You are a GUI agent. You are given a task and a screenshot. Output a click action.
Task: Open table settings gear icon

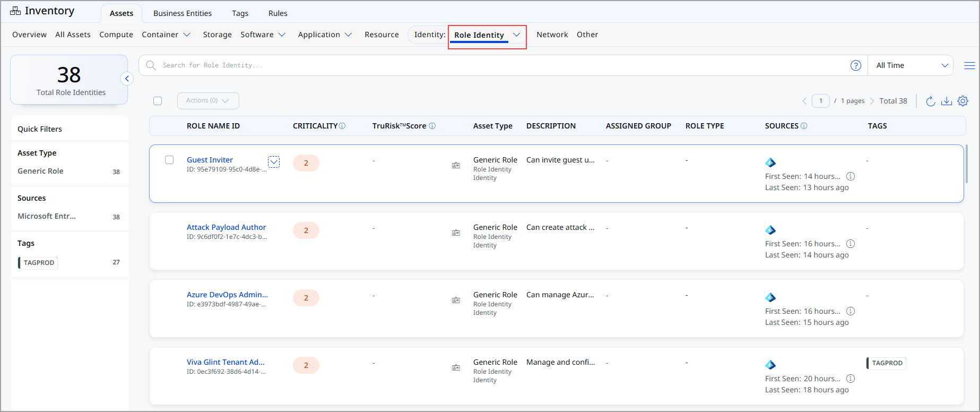[963, 101]
